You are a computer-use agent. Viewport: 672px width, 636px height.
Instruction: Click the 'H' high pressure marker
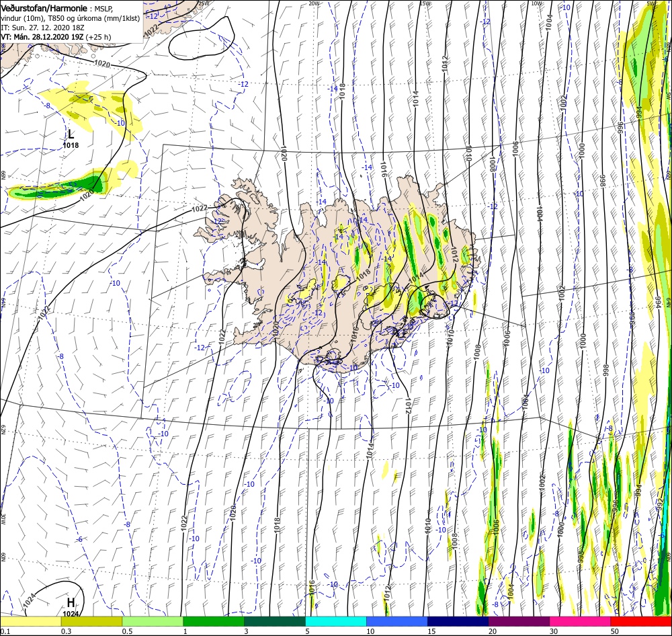pos(71,602)
